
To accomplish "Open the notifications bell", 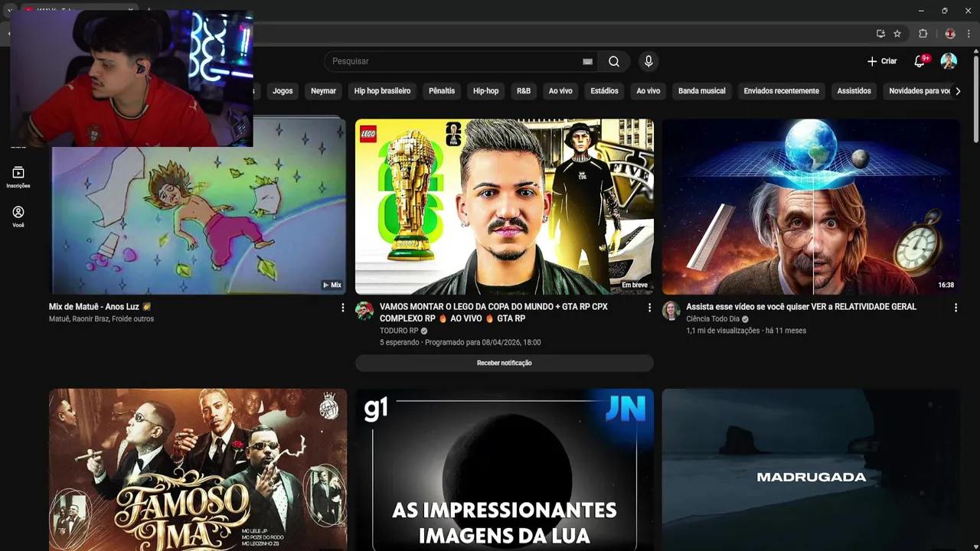I will (x=920, y=61).
